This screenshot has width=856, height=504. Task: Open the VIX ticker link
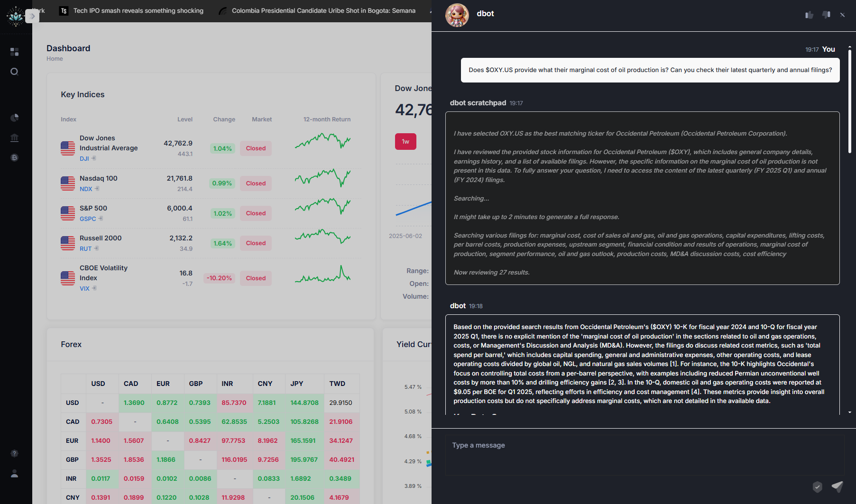(x=84, y=288)
